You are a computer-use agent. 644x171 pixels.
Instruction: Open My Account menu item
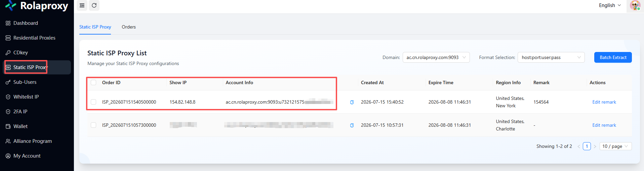point(37,156)
